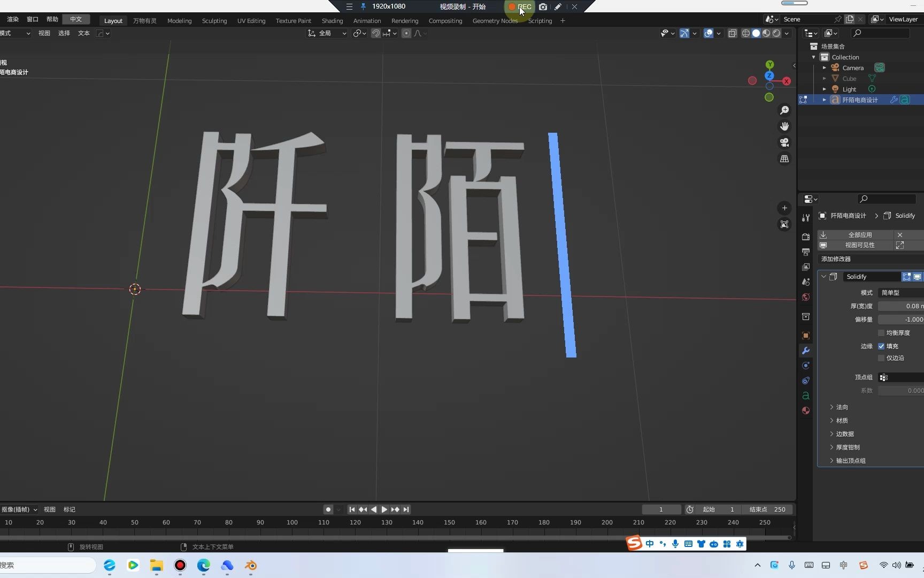Click the 添加修改器 button
Viewport: 924px width, 578px height.
[x=837, y=258]
